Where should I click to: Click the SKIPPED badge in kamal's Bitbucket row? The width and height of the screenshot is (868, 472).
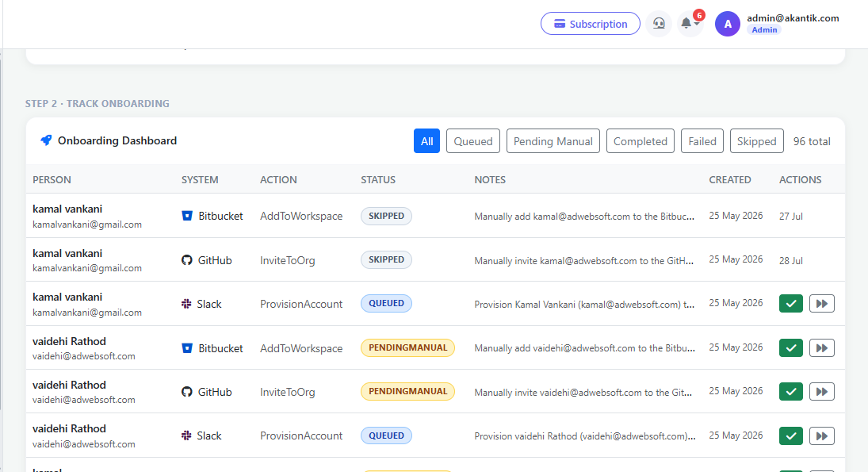(386, 216)
